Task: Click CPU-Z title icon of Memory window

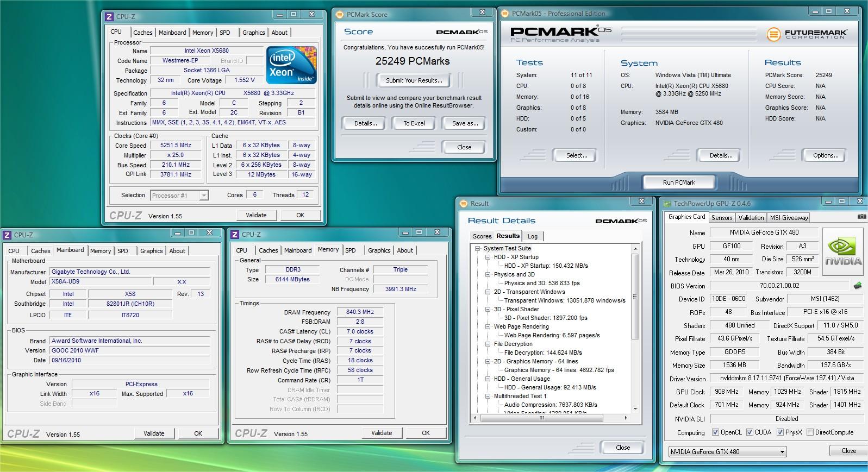Action: tap(235, 235)
